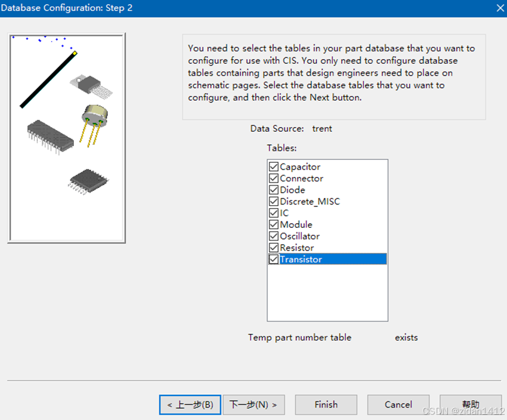
Task: Toggle the Discrete_MISC table checkbox
Action: 274,202
